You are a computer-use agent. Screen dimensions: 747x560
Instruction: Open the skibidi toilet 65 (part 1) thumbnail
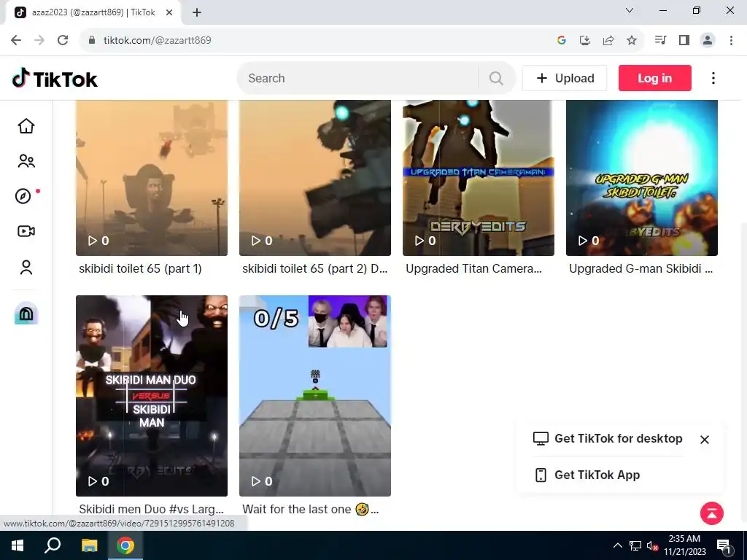click(x=152, y=178)
